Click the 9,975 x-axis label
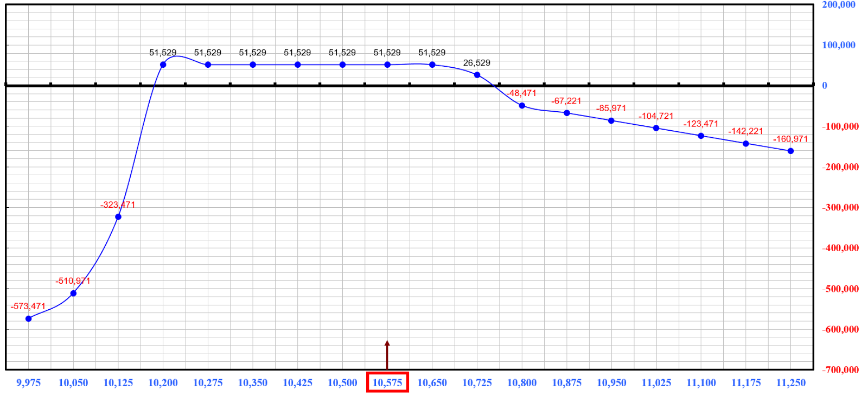The image size is (868, 396). tap(28, 382)
